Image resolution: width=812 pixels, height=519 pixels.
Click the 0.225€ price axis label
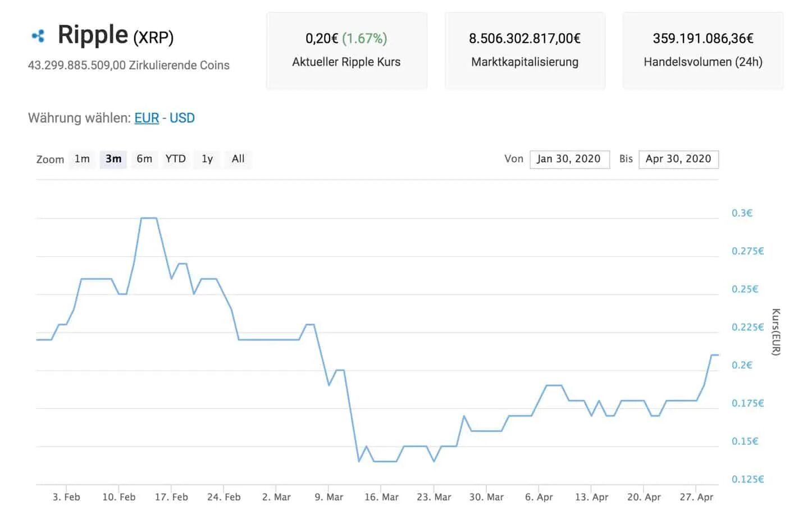pyautogui.click(x=747, y=327)
